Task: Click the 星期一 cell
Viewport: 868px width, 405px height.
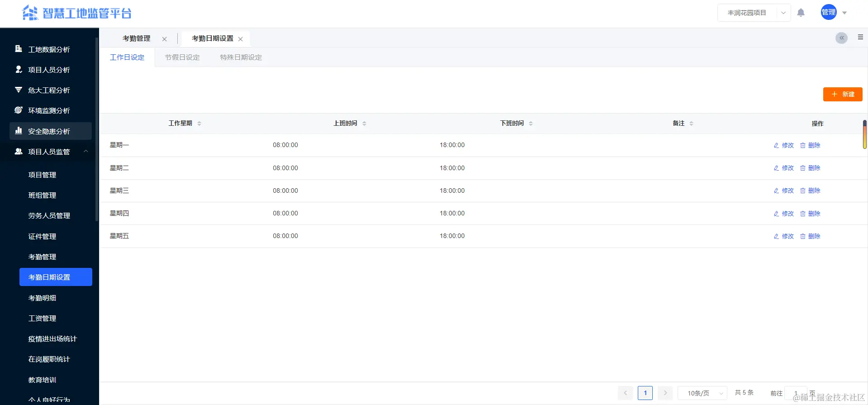Action: pos(119,145)
